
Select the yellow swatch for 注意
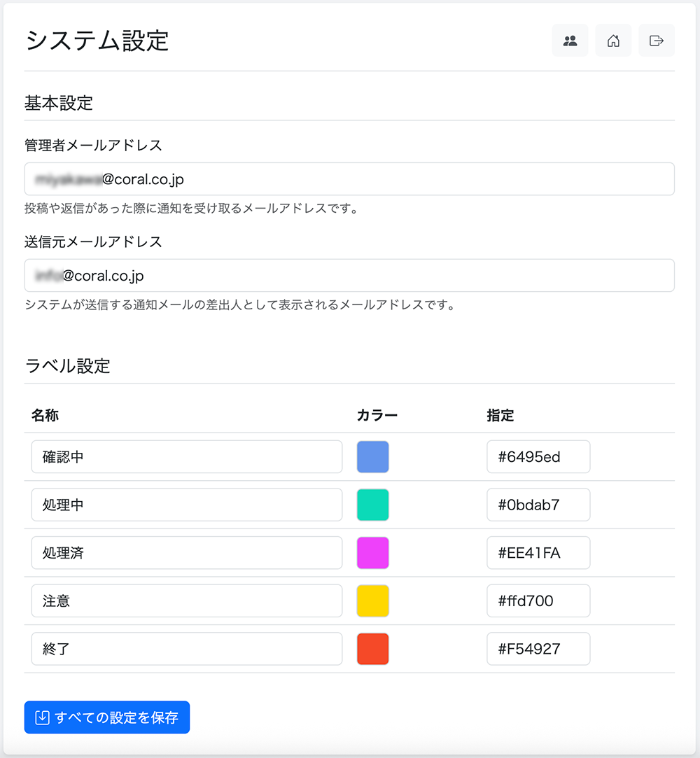point(372,601)
